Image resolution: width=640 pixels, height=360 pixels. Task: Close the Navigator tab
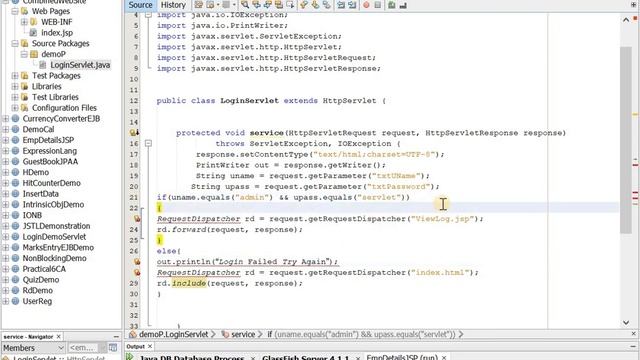point(58,337)
